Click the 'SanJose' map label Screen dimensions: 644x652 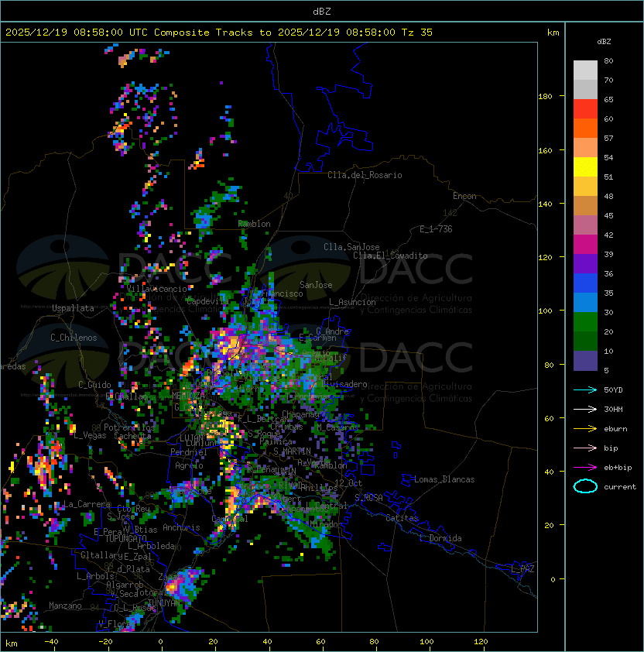(316, 285)
